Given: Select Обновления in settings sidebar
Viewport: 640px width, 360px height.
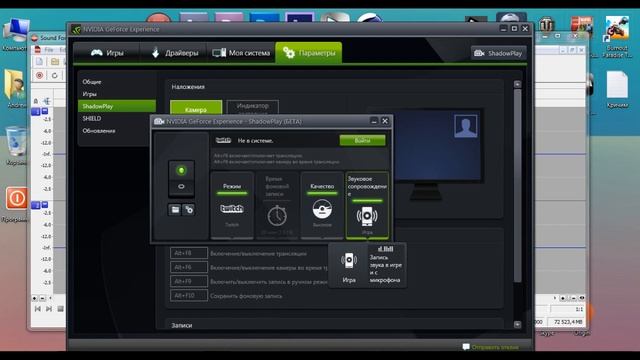Looking at the screenshot, I should [99, 131].
